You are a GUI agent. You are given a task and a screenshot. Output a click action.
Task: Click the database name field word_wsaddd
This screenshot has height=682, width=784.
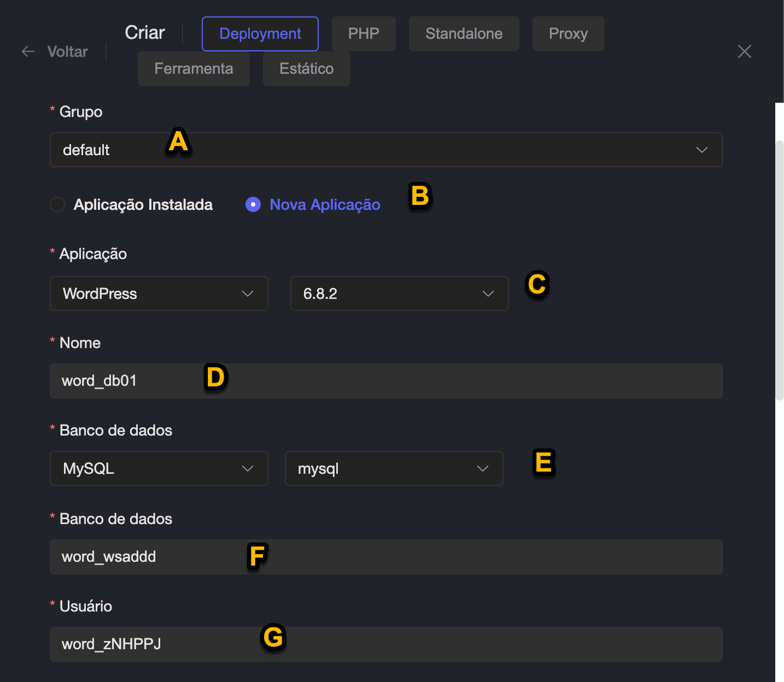click(385, 557)
